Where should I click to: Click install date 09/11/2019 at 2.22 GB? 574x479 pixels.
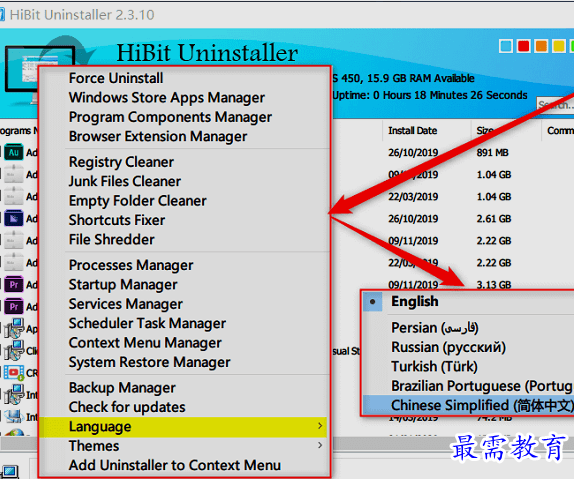pos(413,241)
